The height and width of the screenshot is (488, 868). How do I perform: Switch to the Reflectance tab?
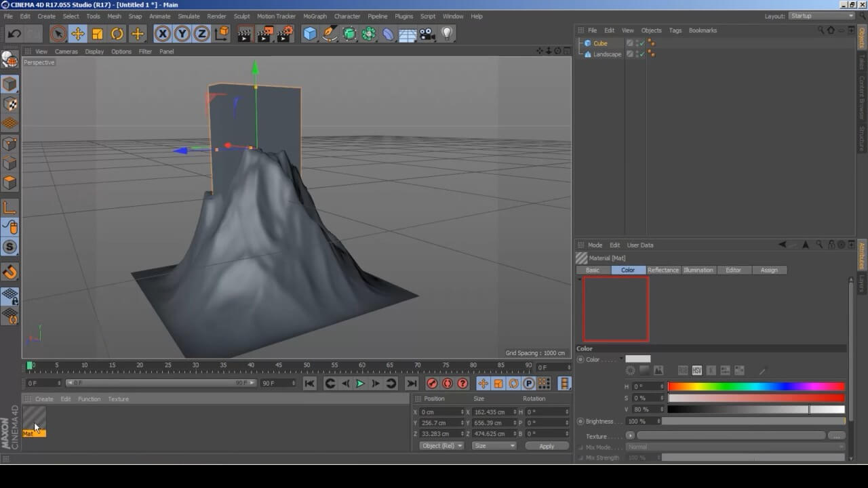(x=663, y=270)
